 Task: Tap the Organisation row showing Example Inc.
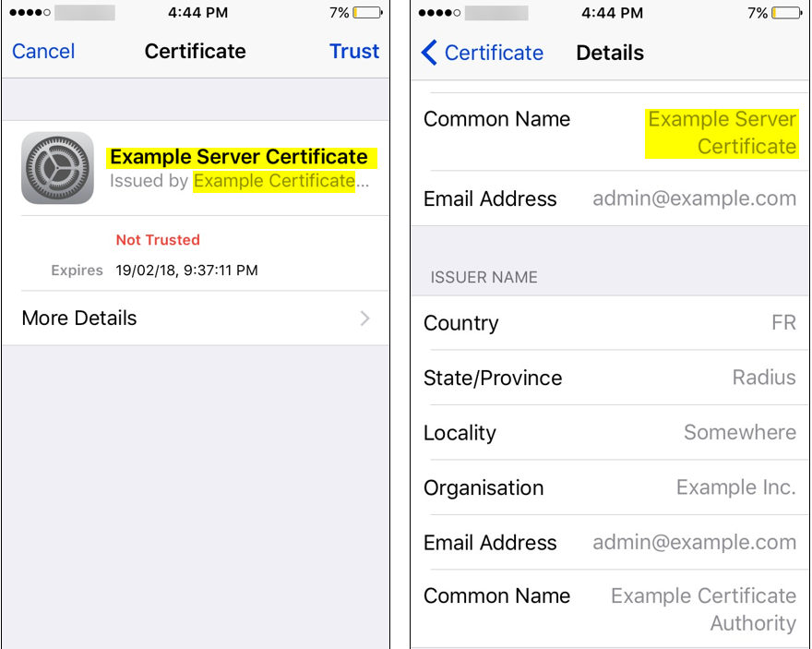click(610, 487)
